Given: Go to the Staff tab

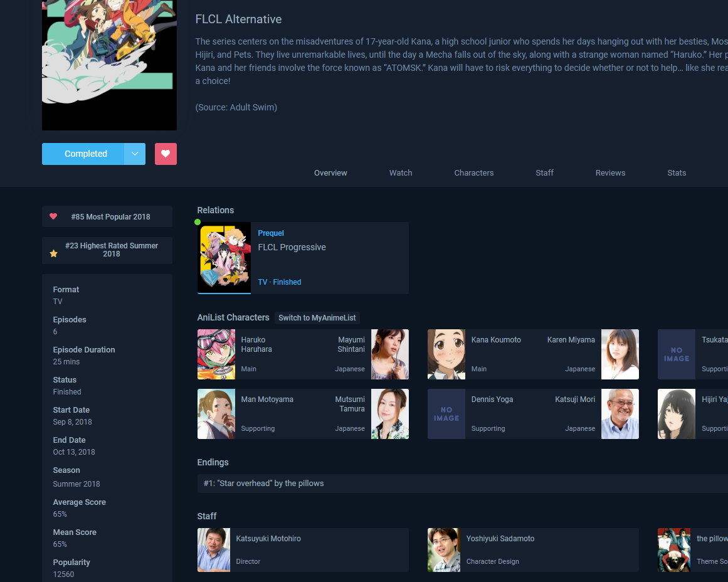Looking at the screenshot, I should 544,173.
